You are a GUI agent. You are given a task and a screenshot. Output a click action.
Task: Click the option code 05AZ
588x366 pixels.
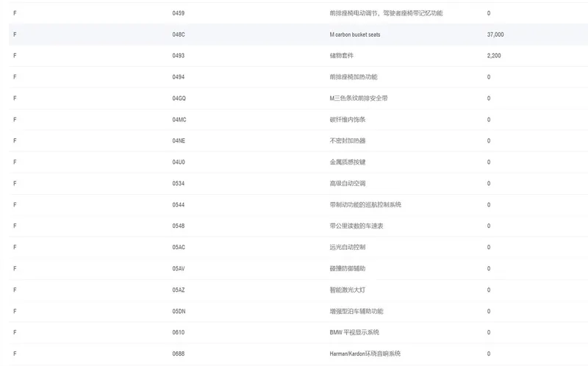pyautogui.click(x=179, y=290)
